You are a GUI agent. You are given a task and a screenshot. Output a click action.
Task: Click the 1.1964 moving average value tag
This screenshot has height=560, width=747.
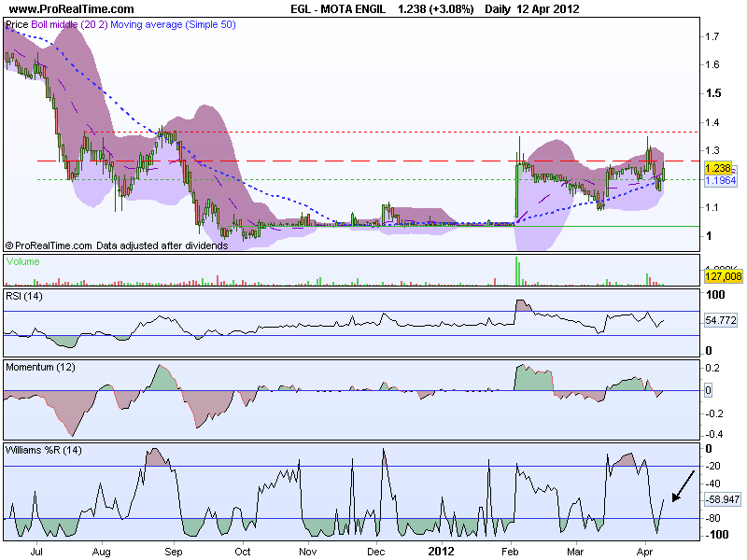(x=720, y=180)
